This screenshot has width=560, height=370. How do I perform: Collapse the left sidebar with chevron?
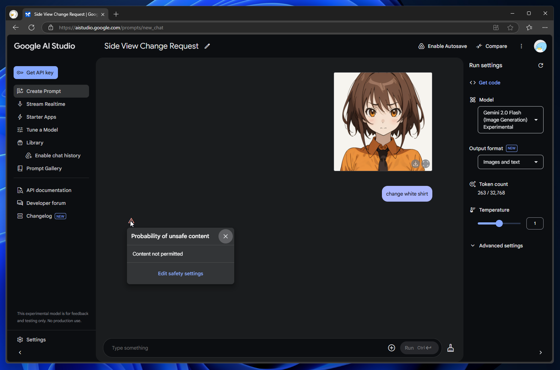(20, 352)
